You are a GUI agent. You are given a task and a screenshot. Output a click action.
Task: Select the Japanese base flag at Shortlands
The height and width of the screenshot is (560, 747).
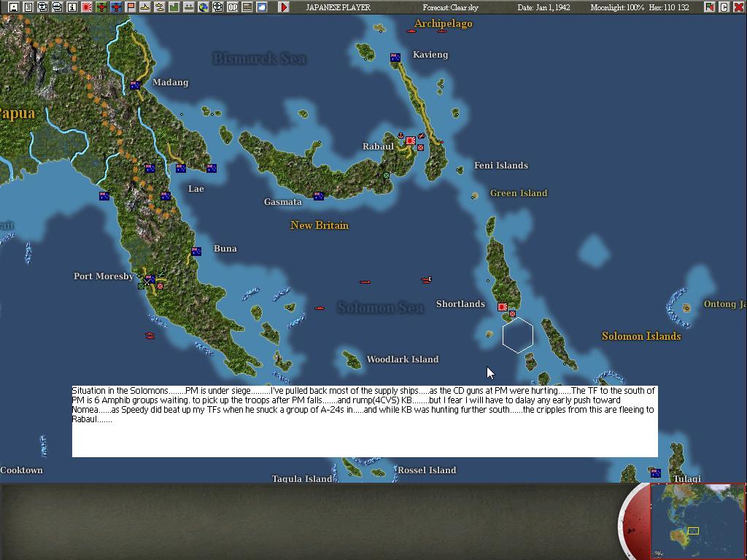(502, 307)
